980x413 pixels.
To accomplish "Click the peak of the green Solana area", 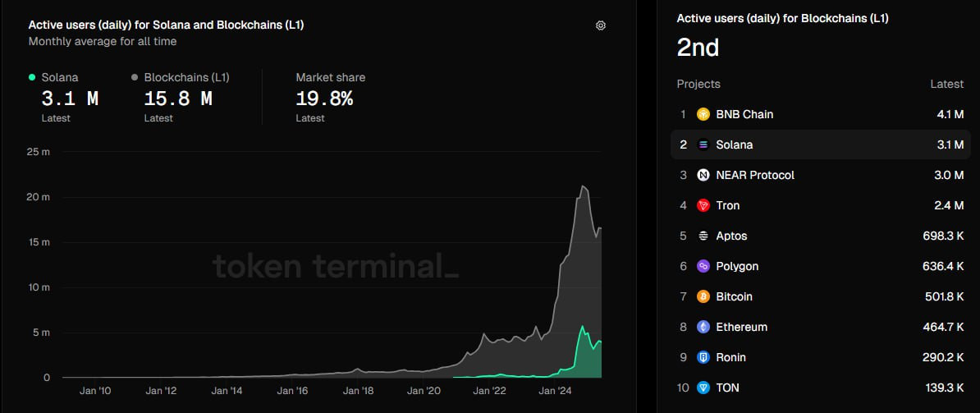I will pos(583,326).
